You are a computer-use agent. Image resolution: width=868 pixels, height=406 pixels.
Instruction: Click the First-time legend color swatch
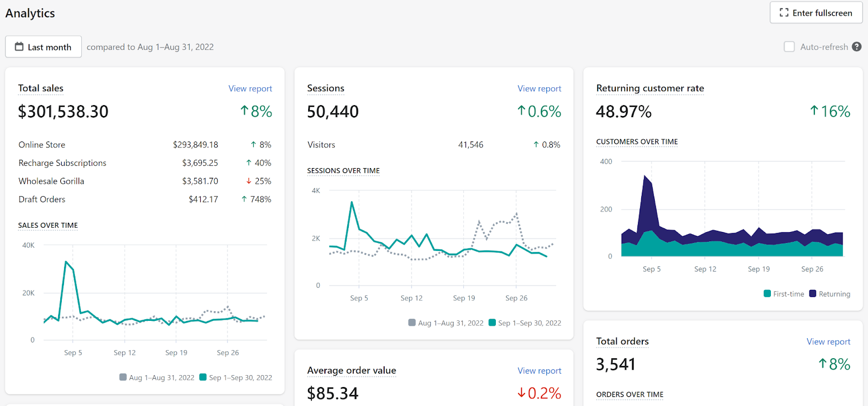coord(767,294)
